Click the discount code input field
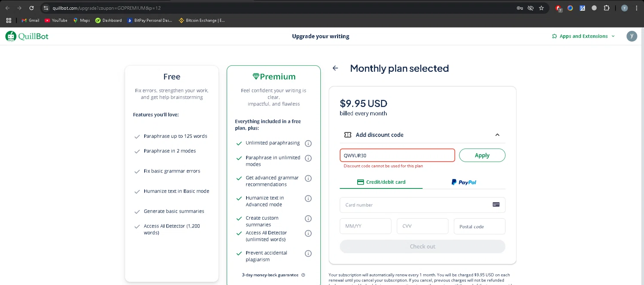The image size is (644, 285). [397, 155]
